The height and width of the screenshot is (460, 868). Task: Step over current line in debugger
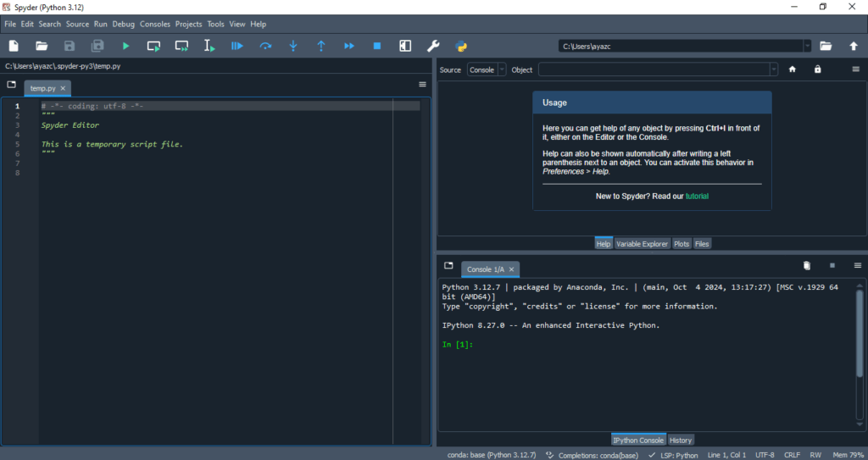(265, 46)
